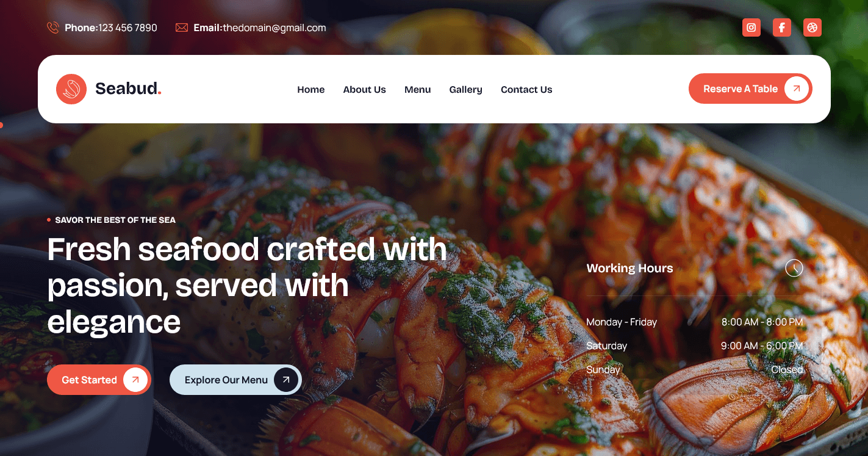Click the arrow circle in Get Started
Screen dimensions: 868x456
[135, 380]
